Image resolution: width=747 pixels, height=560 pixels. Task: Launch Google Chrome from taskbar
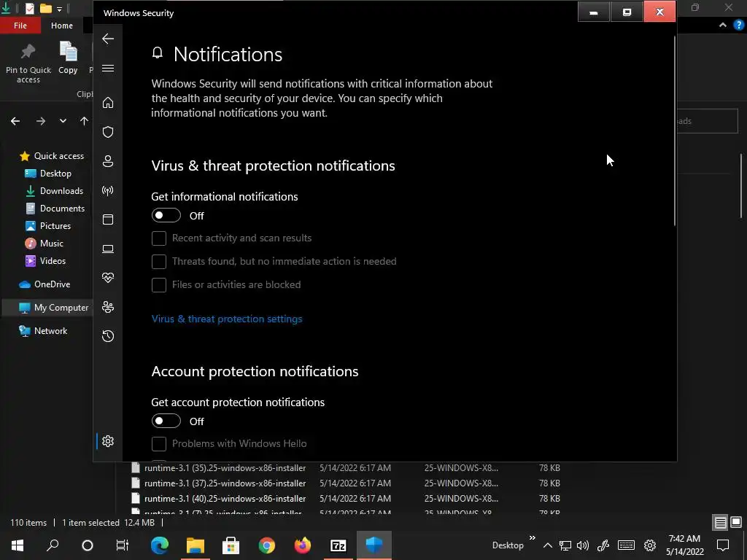click(x=267, y=545)
